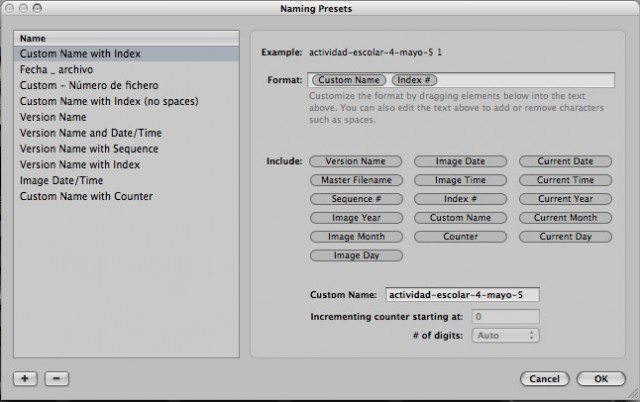The width and height of the screenshot is (640, 402).
Task: Select the Image Date/Time preset
Action: [126, 180]
